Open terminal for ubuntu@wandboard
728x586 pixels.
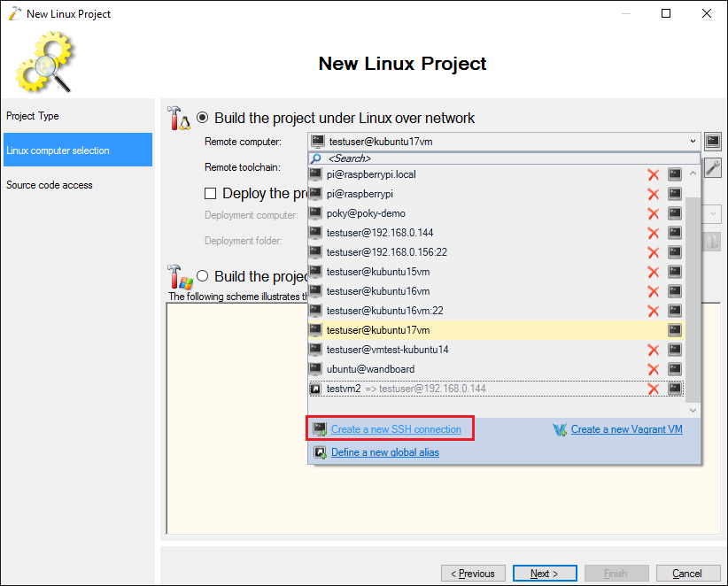(x=675, y=369)
